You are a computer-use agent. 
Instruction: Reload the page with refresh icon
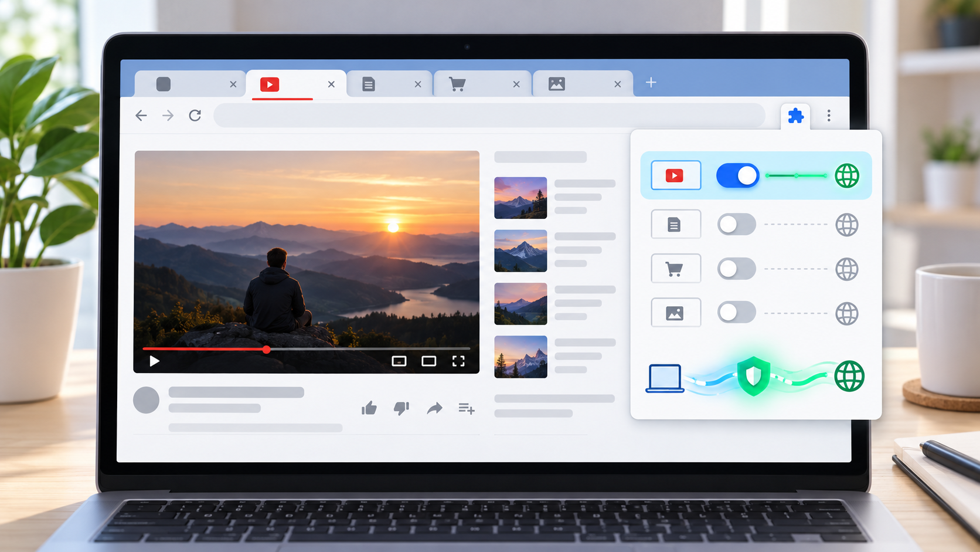pyautogui.click(x=195, y=116)
